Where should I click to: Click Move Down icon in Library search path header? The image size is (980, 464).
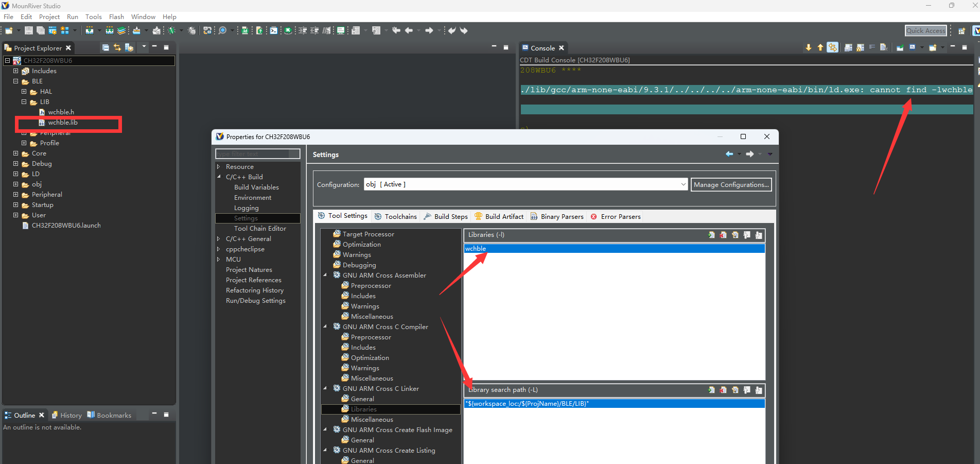point(759,390)
